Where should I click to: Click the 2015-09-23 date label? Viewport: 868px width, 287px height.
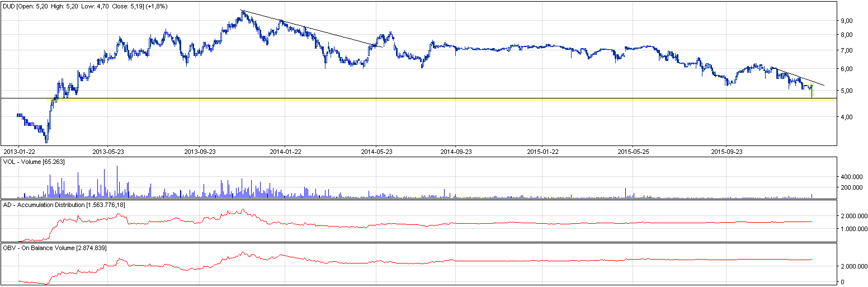[x=725, y=152]
